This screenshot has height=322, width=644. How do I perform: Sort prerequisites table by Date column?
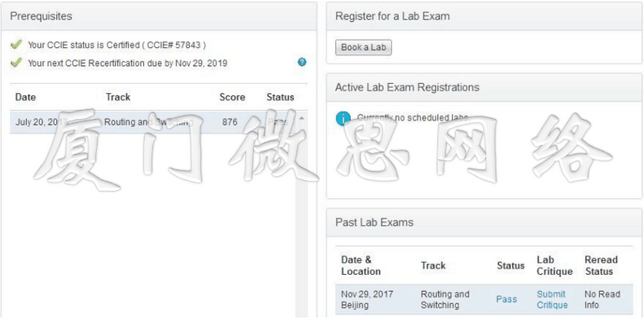point(25,97)
